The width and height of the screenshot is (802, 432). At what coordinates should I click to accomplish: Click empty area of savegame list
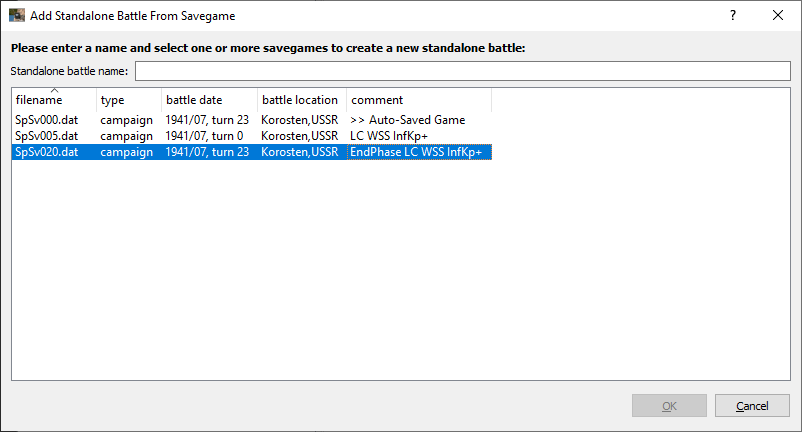click(400, 280)
